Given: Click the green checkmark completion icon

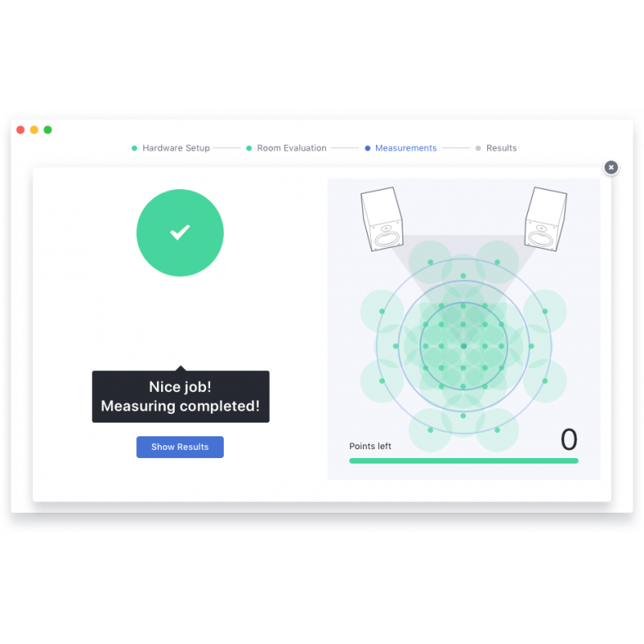Looking at the screenshot, I should click(x=180, y=233).
